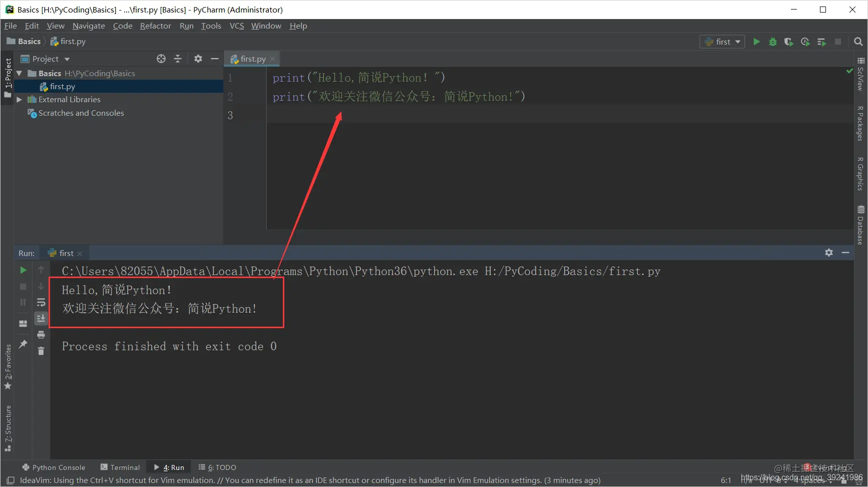
Task: Open the Refactor menu
Action: [155, 26]
